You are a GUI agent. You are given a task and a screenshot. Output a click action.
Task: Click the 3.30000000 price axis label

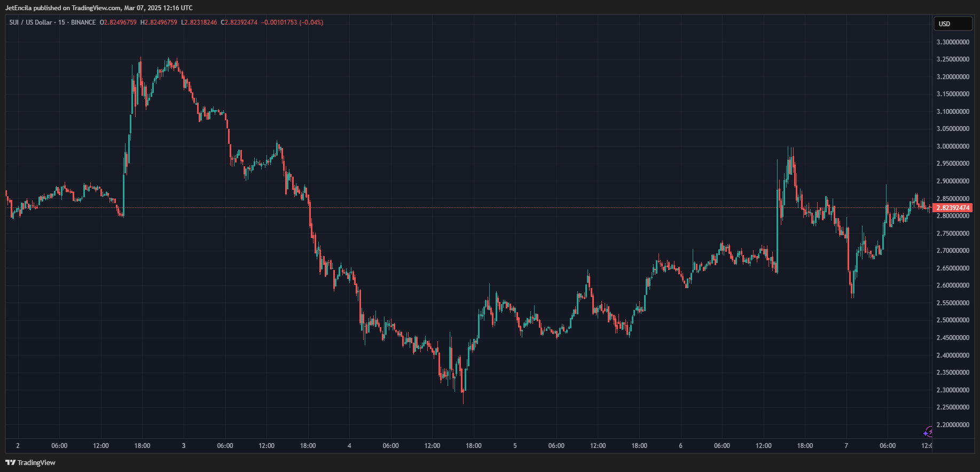tap(953, 42)
